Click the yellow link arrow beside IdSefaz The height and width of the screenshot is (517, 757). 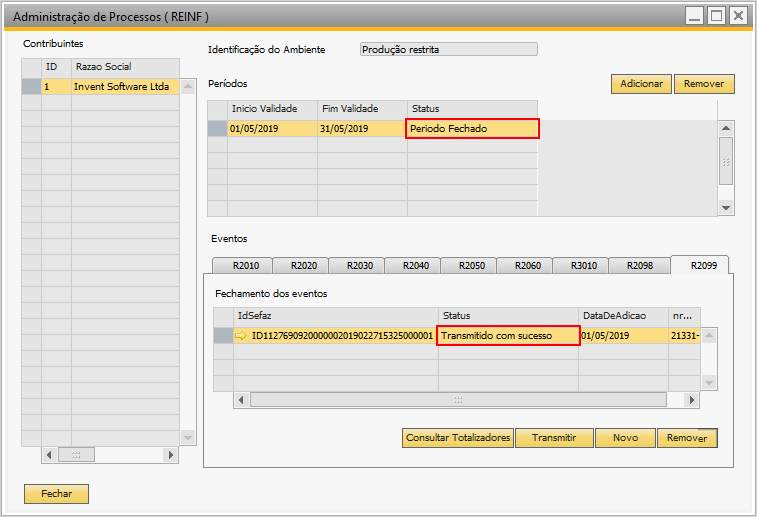click(x=241, y=336)
